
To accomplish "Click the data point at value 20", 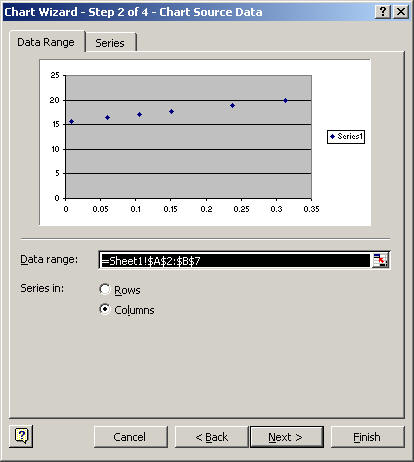I will point(285,100).
